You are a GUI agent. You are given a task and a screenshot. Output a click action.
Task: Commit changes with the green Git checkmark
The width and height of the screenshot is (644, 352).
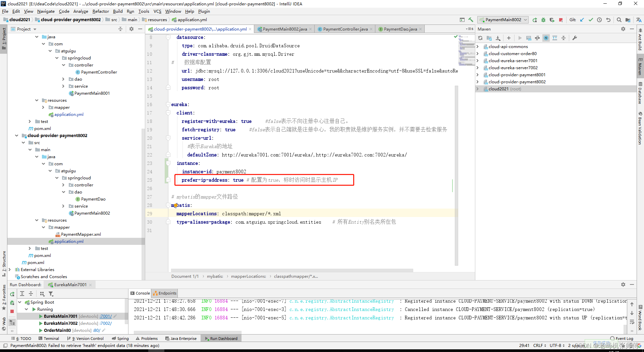click(x=591, y=20)
